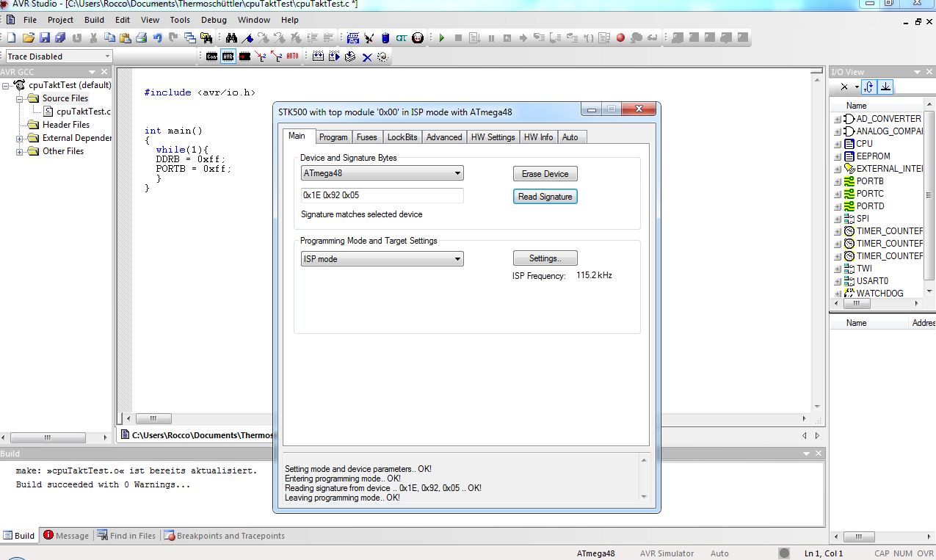
Task: Open the Tools menu
Action: point(180,20)
